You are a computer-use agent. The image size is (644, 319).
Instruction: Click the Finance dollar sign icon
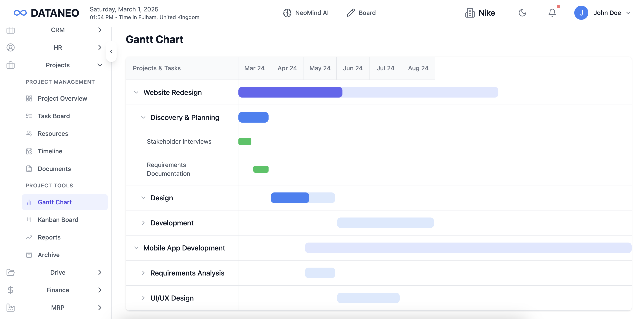[x=11, y=290]
